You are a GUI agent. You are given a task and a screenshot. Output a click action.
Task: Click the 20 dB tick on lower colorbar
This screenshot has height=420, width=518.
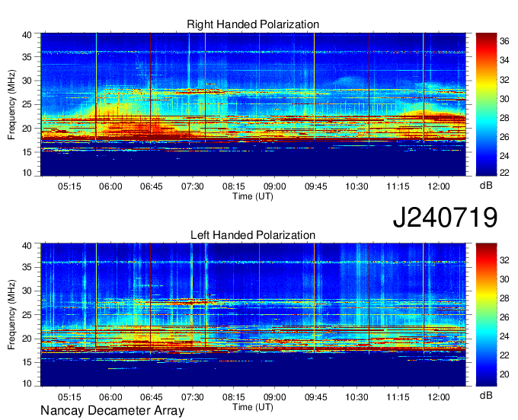(x=504, y=374)
